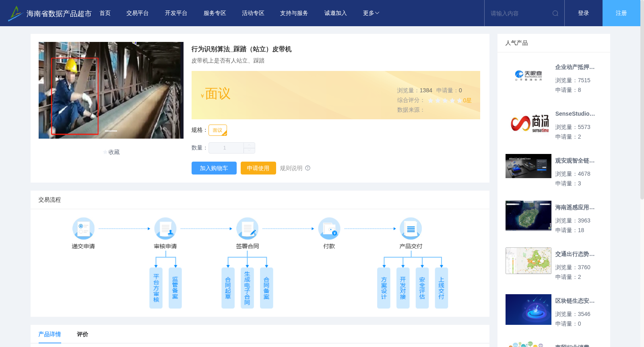The image size is (644, 347).
Task: Click the conveyor belt product image
Action: point(111,90)
